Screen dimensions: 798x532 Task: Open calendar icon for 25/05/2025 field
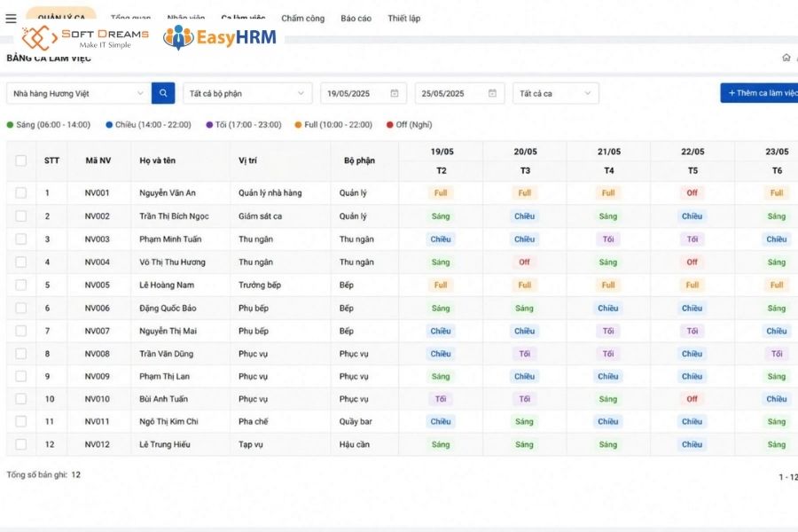coord(492,93)
